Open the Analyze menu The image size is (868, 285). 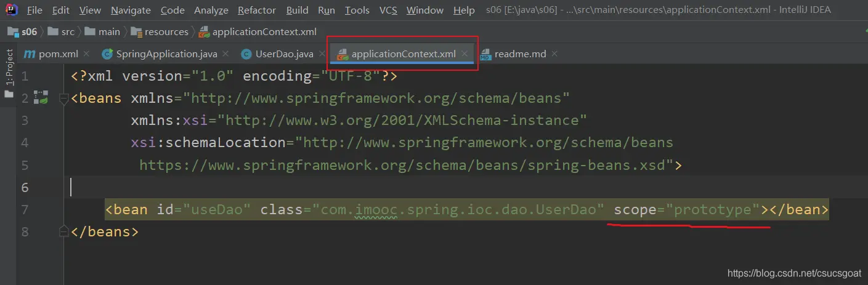point(211,10)
